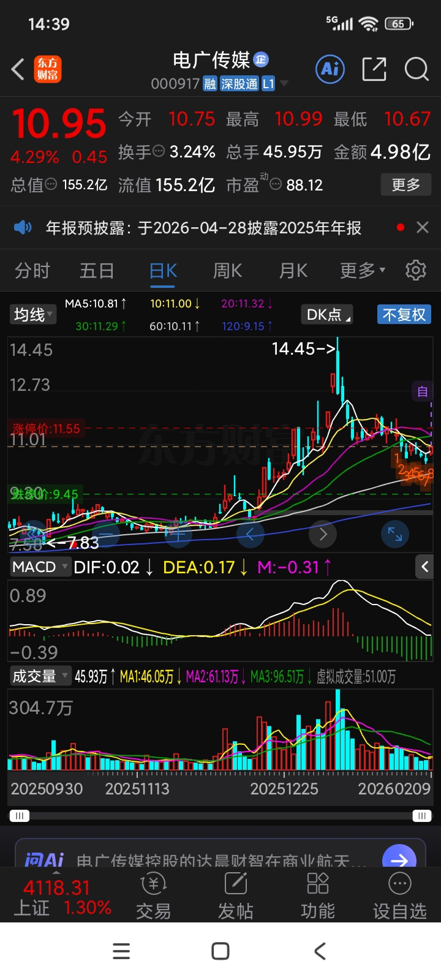Move chart left with arrow button
Screen dimensions: 441x980
click(x=250, y=535)
